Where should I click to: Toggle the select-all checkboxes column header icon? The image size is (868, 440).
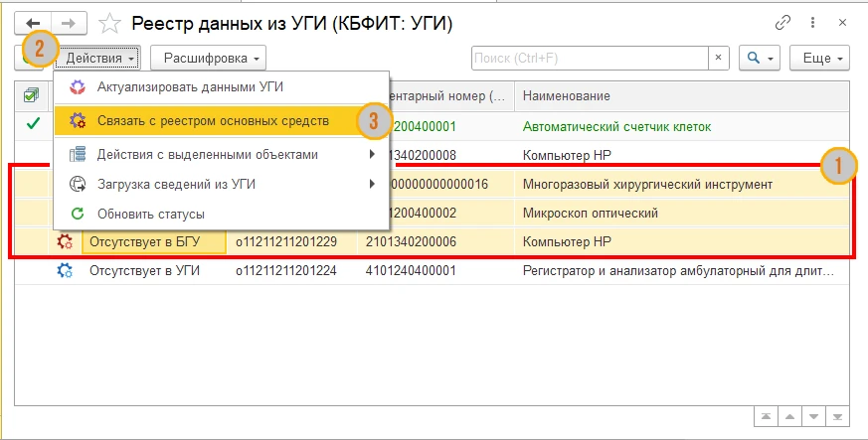(32, 95)
